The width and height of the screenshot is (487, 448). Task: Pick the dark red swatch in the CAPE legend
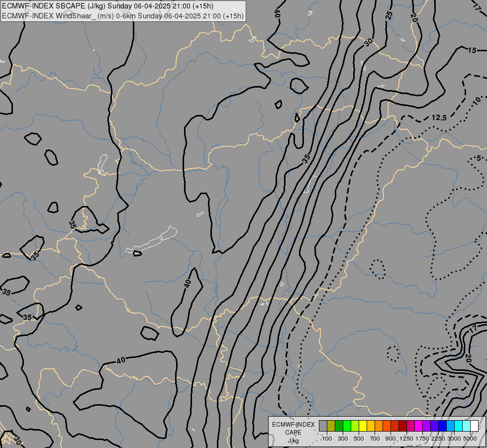[x=403, y=426]
